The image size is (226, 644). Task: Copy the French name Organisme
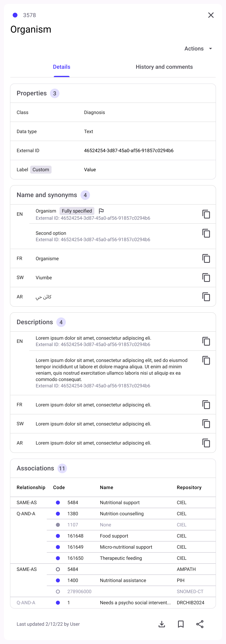pos(206,258)
